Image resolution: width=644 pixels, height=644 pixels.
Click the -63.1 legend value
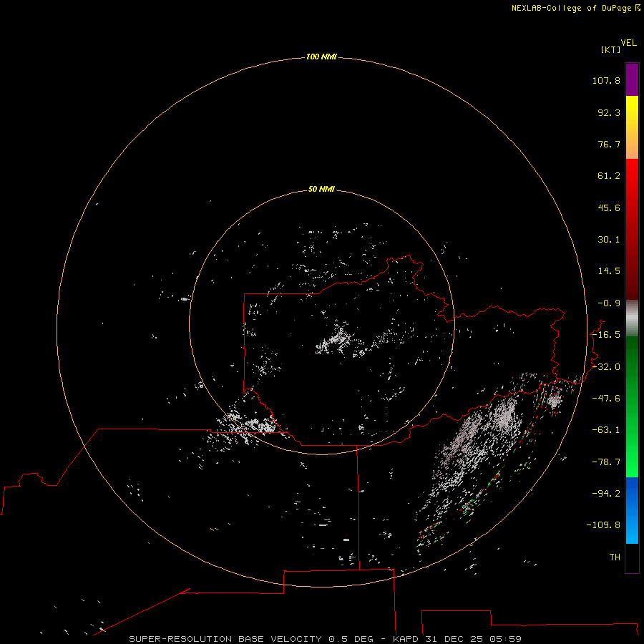(x=606, y=430)
